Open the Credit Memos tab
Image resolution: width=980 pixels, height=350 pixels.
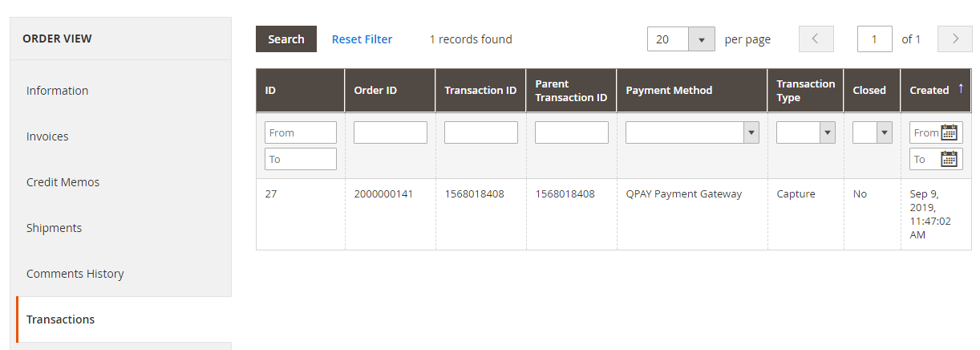[63, 182]
